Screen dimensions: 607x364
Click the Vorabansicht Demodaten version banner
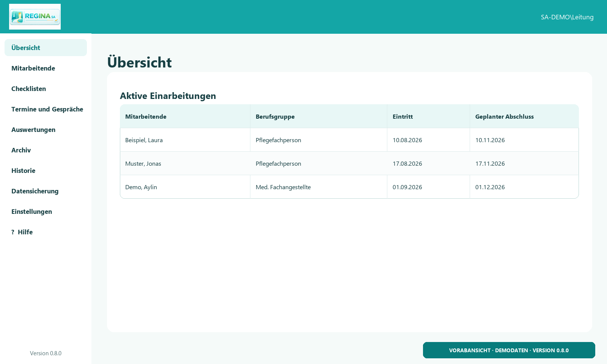[509, 350]
